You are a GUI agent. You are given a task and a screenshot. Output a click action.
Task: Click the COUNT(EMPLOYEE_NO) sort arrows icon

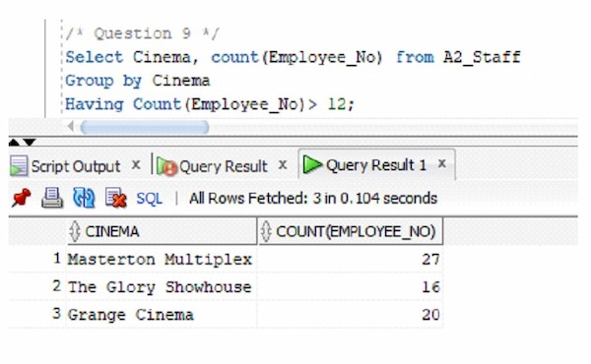pyautogui.click(x=266, y=231)
